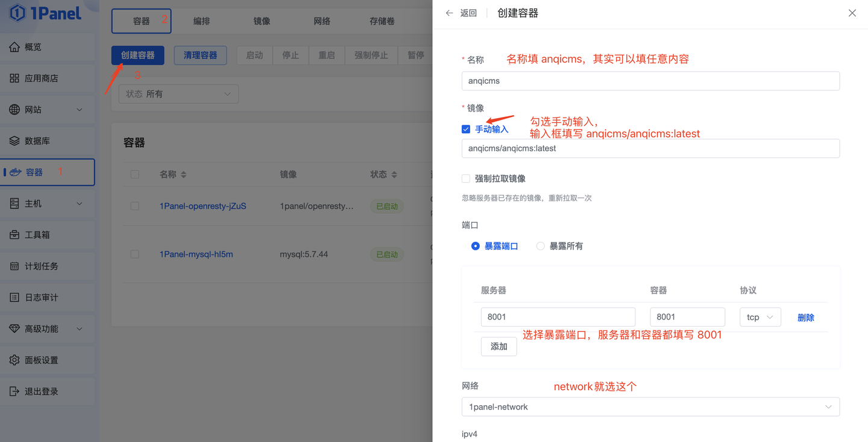The image size is (868, 442).
Task: Click the 删除 link in the port row
Action: click(806, 318)
